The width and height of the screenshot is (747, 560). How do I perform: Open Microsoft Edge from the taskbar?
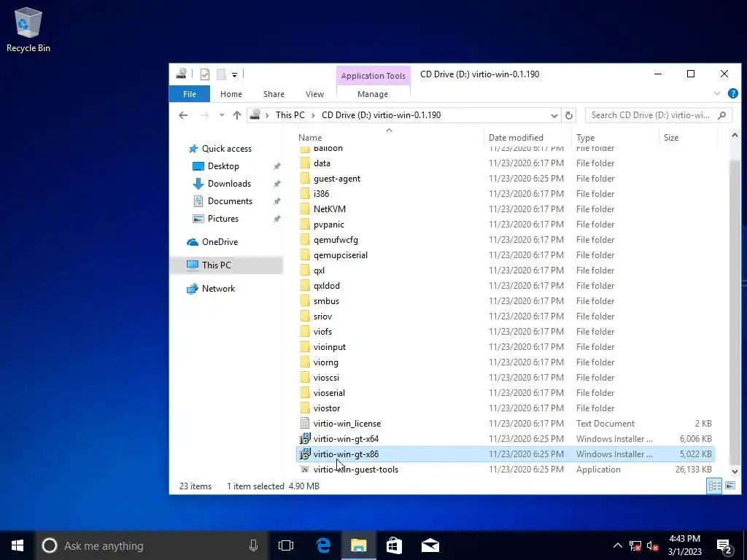(323, 545)
